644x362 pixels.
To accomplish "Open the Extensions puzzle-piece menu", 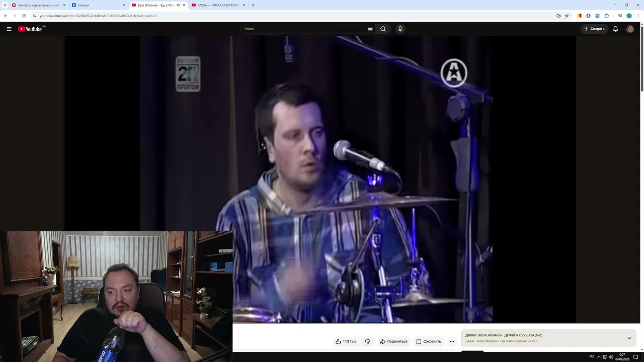I will [607, 16].
